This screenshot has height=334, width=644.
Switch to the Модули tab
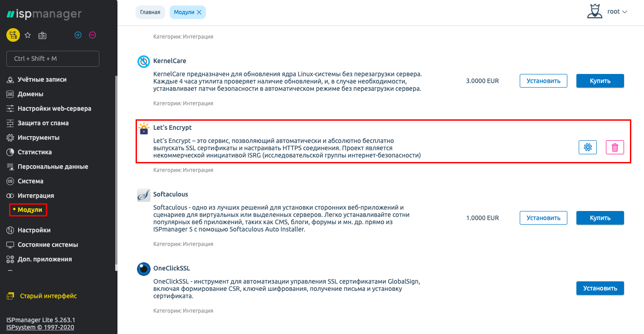(x=184, y=12)
